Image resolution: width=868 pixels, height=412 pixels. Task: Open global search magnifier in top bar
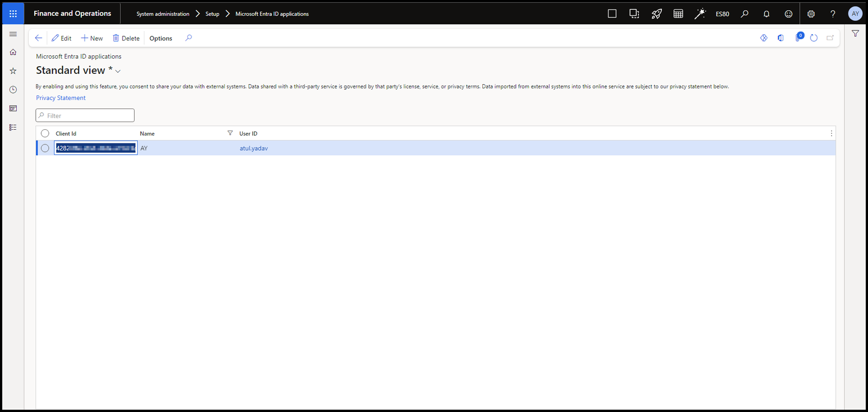tap(745, 14)
